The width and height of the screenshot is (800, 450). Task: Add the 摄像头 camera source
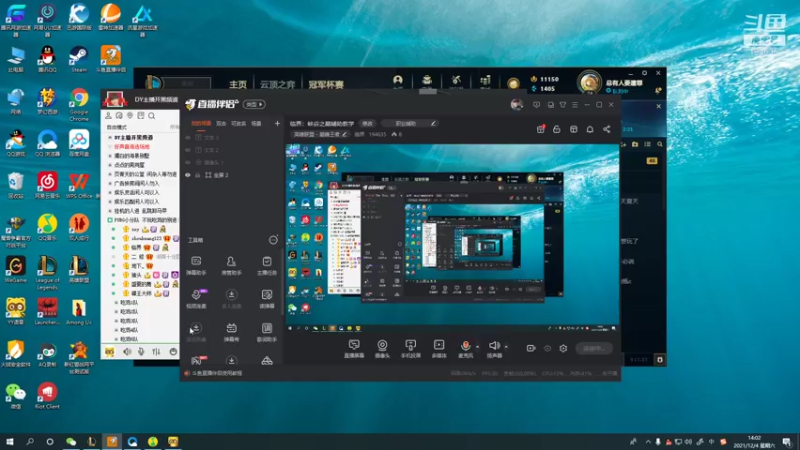click(382, 349)
